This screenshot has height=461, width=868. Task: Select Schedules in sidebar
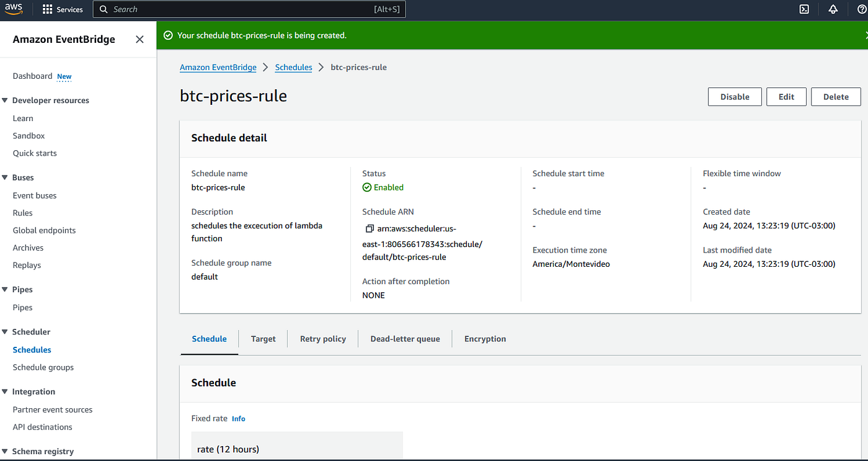(x=32, y=349)
